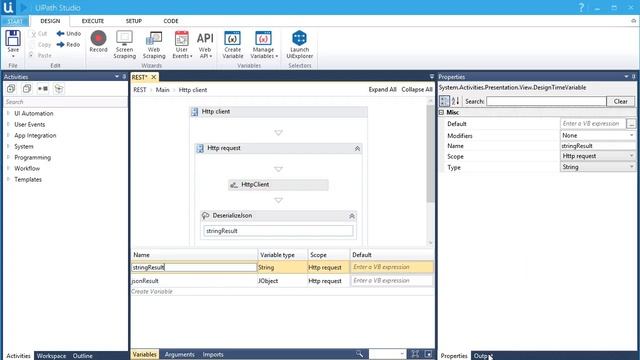640x360 pixels.
Task: Toggle overview map icon in designer
Action: click(x=428, y=354)
